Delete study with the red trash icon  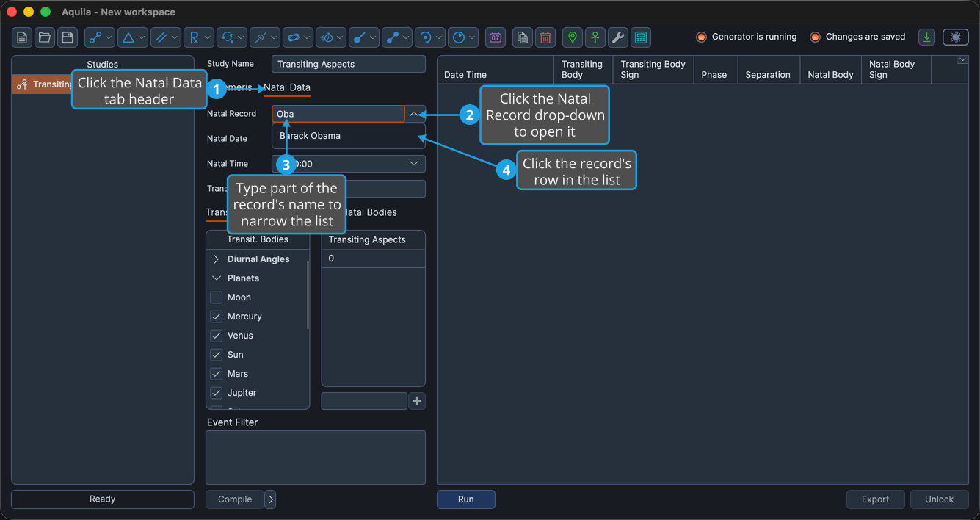pyautogui.click(x=545, y=37)
